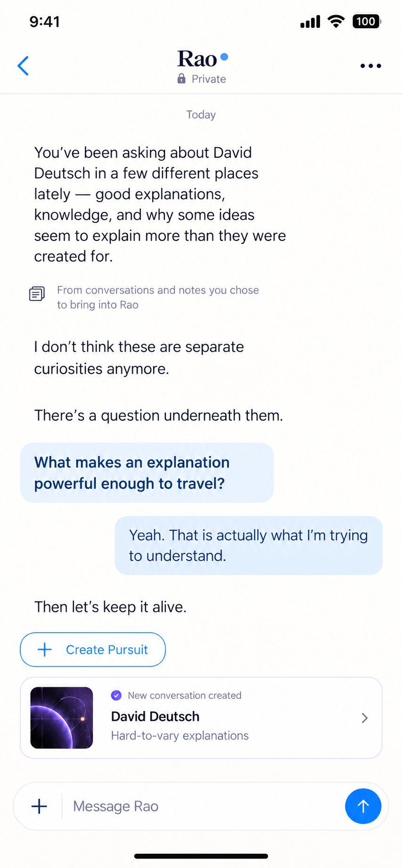402x868 pixels.
Task: Tap the notes source document icon
Action: tap(37, 294)
